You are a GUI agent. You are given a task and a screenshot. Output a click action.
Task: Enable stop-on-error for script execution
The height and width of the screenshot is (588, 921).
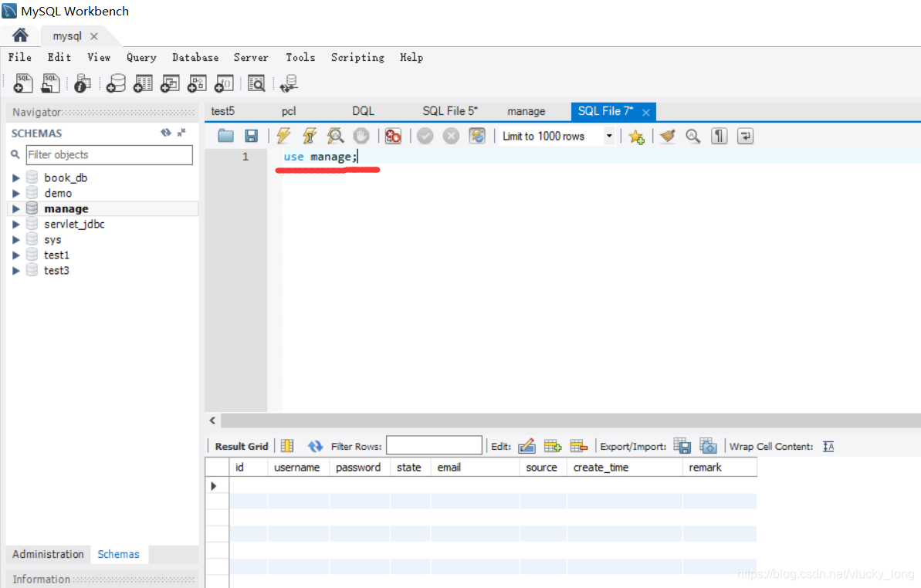[x=392, y=136]
